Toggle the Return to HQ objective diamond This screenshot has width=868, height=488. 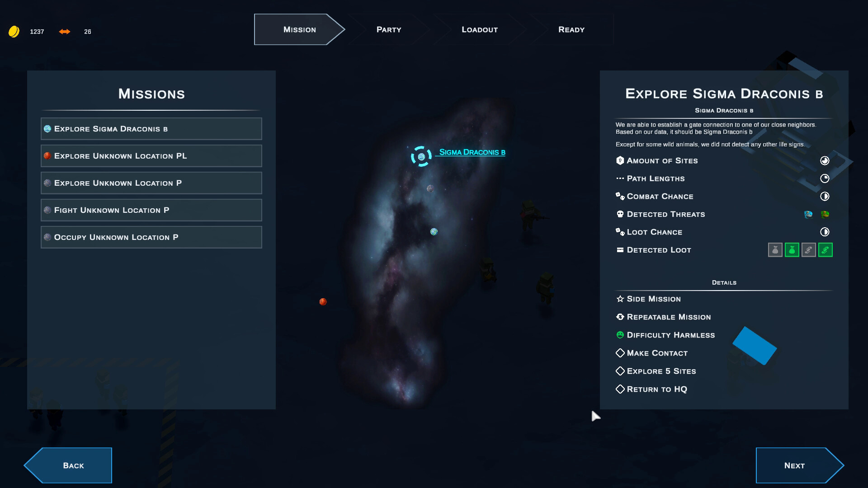click(620, 389)
